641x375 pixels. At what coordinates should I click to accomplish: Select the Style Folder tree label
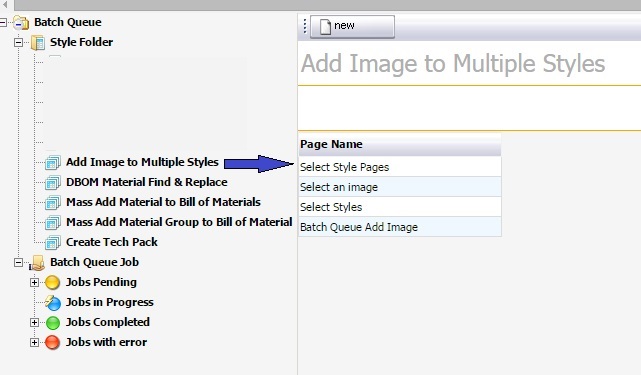(x=81, y=42)
